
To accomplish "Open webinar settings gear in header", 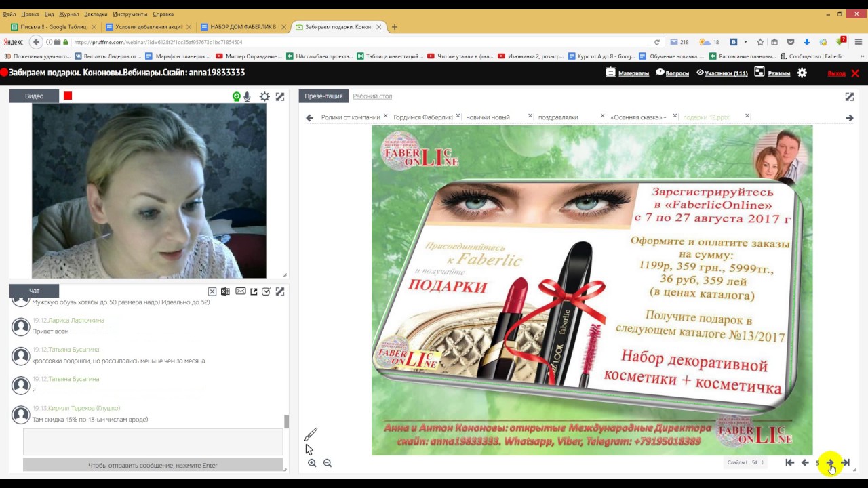I will tap(802, 73).
